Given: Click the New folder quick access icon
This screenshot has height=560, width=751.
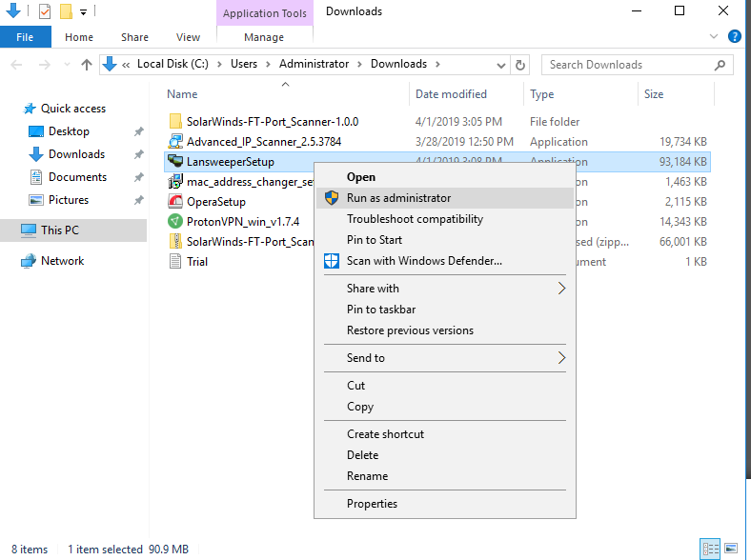Looking at the screenshot, I should coord(66,10).
